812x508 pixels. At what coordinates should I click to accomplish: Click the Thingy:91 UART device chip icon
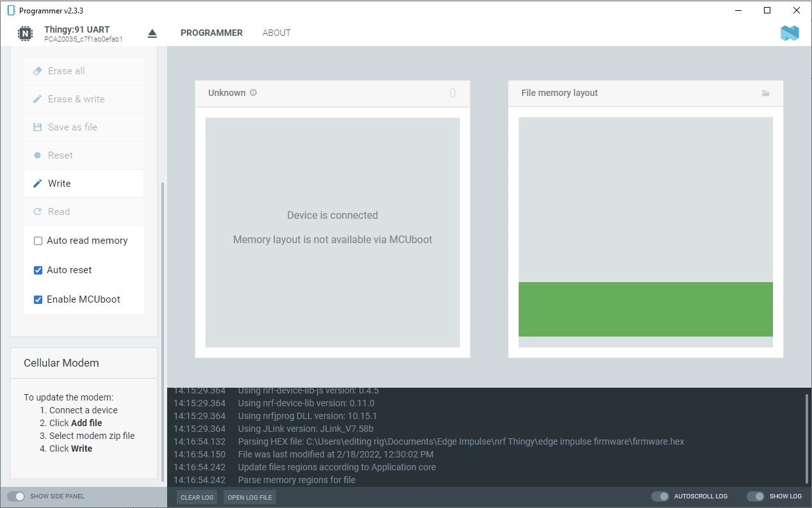pos(25,33)
